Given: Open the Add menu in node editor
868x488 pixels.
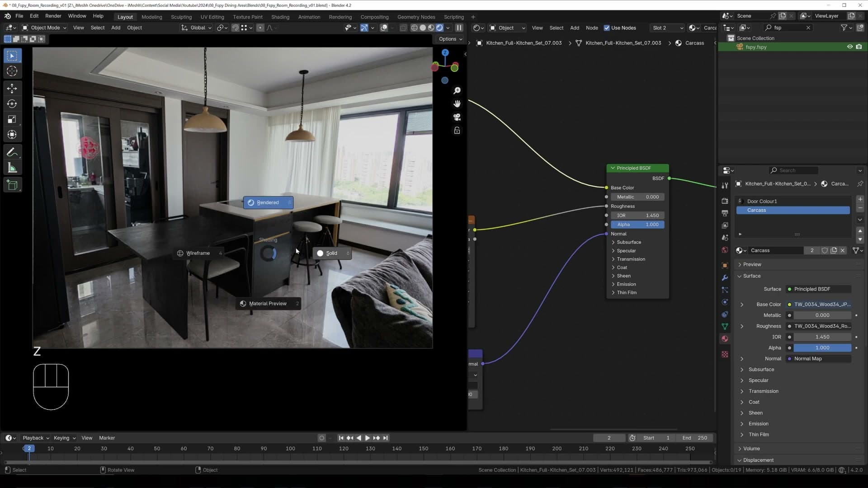Looking at the screenshot, I should click(575, 28).
